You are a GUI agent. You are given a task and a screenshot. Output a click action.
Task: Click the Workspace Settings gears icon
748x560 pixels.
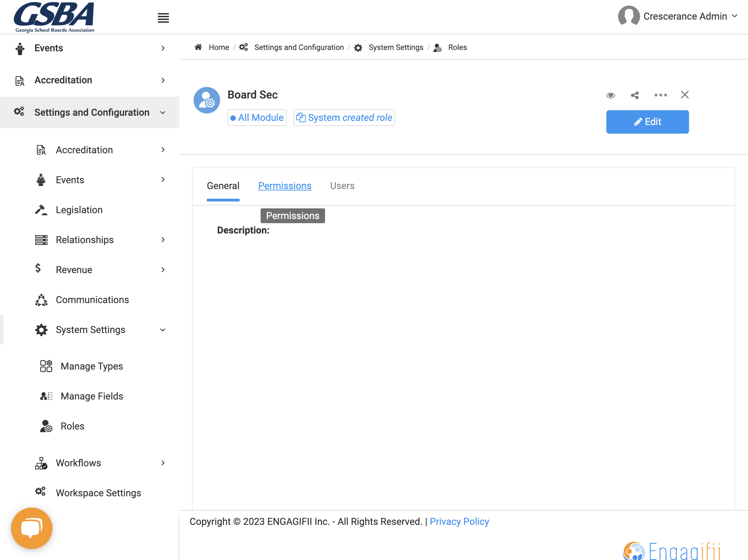coord(40,491)
